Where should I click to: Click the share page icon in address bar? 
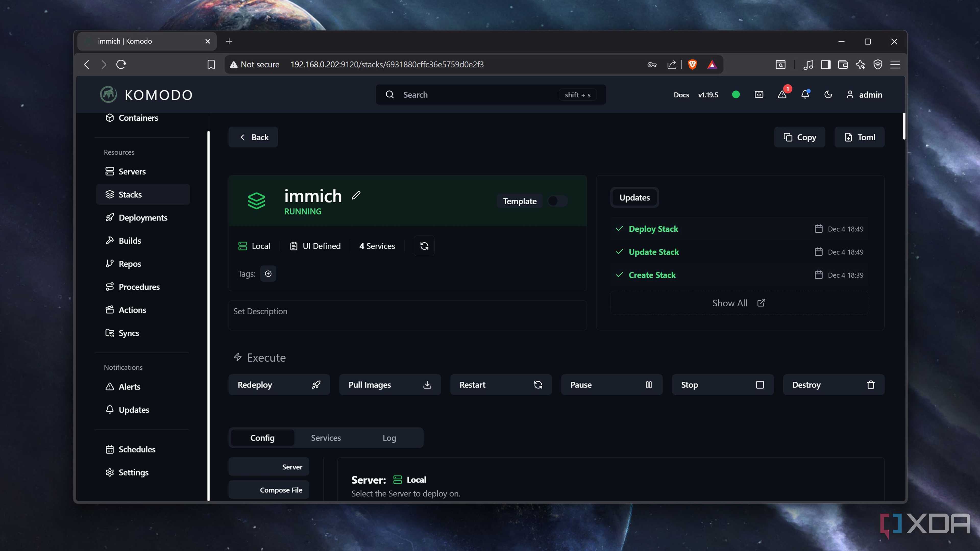(671, 65)
